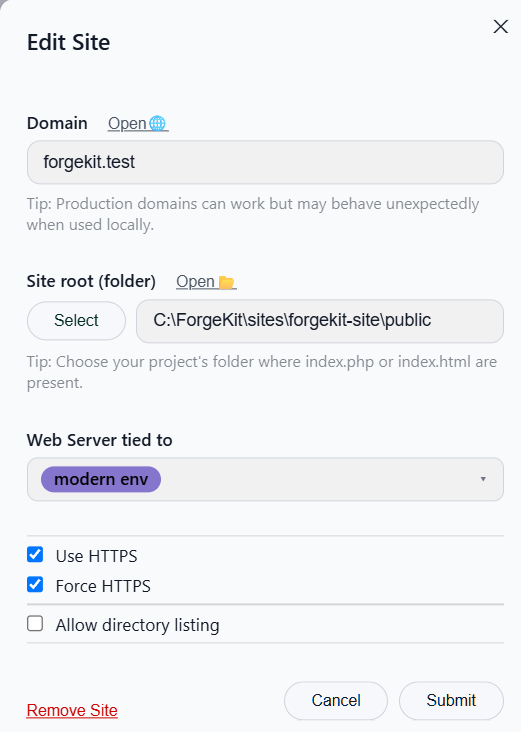Close the Edit Site dialog with X
Viewport: 521px width, 732px height.
500,27
